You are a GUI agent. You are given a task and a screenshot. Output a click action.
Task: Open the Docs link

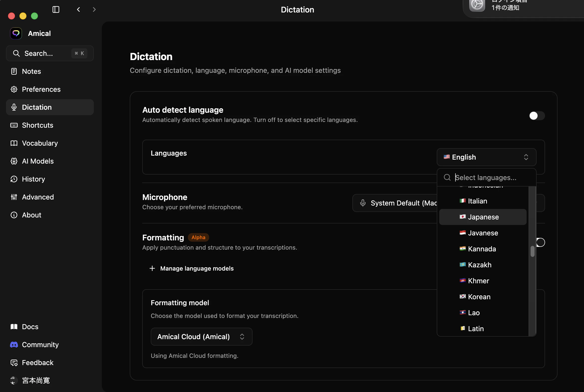point(50,326)
